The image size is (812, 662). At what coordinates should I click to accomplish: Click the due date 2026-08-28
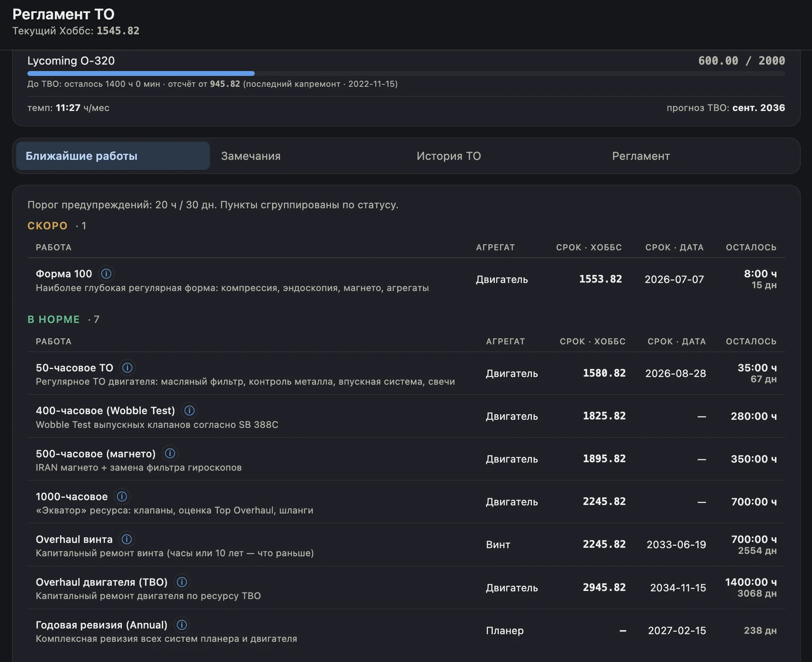pyautogui.click(x=675, y=373)
